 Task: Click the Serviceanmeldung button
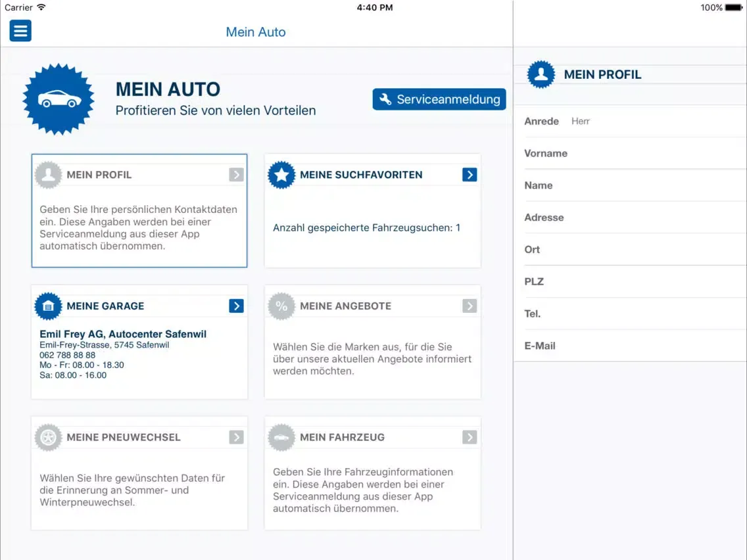(439, 99)
